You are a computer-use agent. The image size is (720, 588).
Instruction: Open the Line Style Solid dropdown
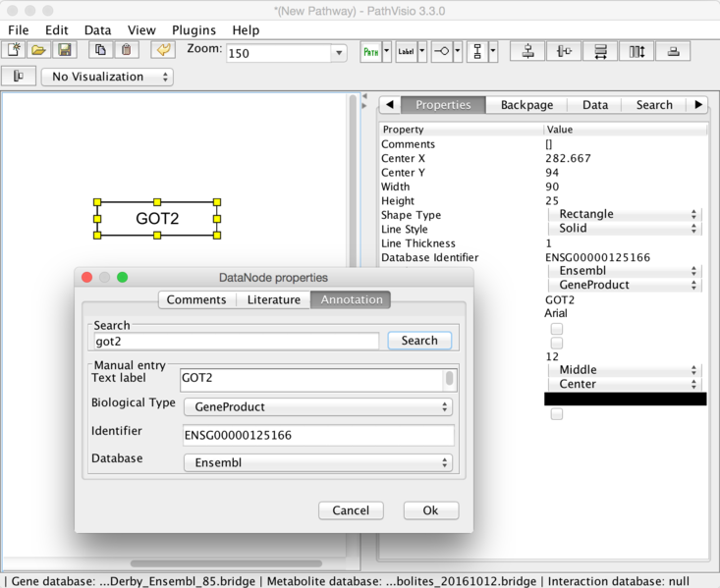tap(625, 228)
